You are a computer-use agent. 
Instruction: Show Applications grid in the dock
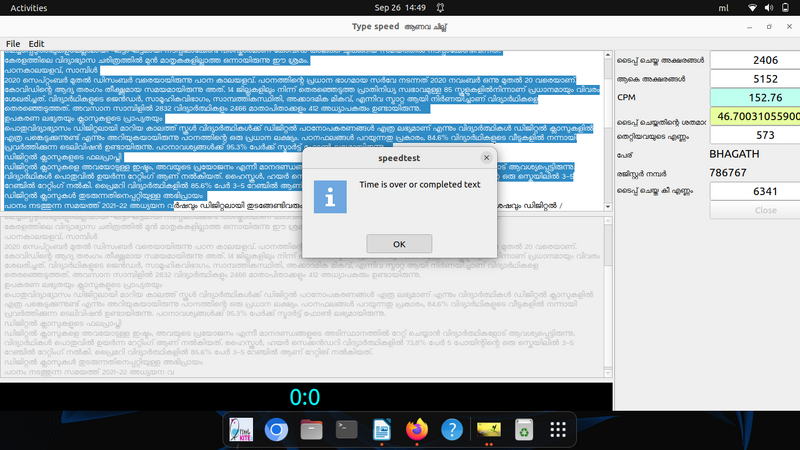click(558, 430)
